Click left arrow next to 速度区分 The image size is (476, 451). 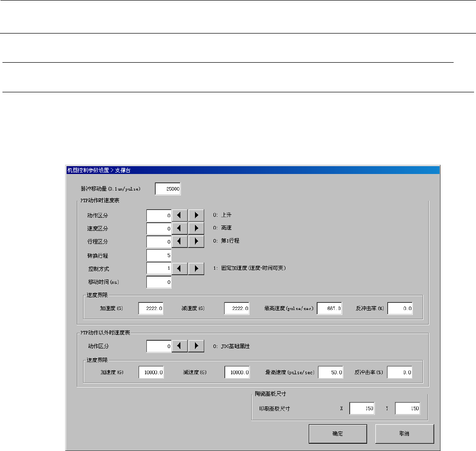(180, 228)
